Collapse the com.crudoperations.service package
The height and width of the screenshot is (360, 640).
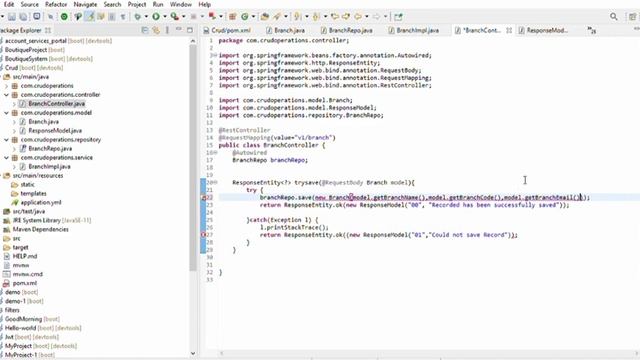tap(7, 158)
